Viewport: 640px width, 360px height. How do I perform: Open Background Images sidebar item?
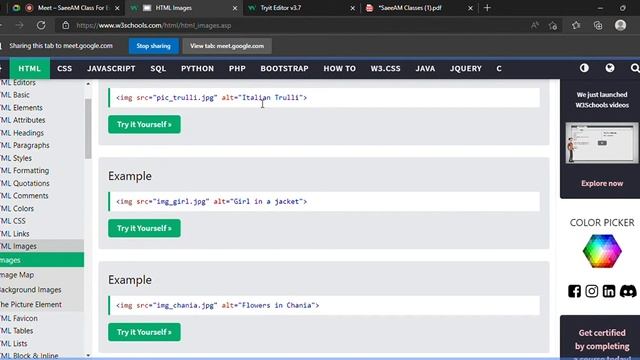coord(42,290)
